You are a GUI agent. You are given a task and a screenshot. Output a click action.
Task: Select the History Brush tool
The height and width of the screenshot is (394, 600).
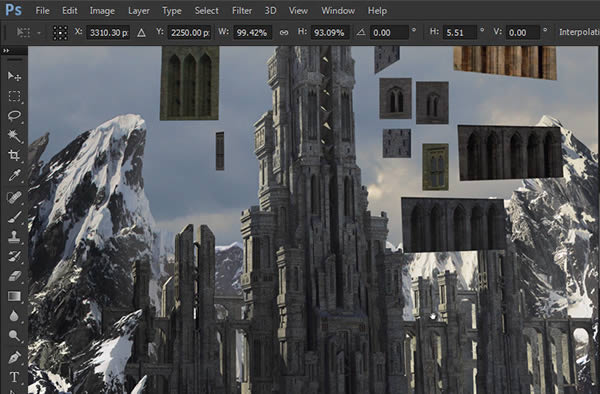(14, 256)
